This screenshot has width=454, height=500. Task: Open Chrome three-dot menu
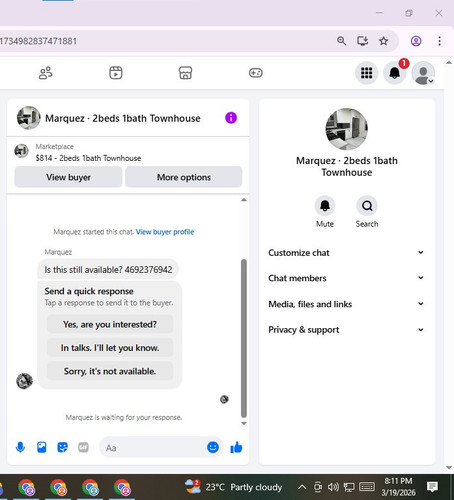439,41
